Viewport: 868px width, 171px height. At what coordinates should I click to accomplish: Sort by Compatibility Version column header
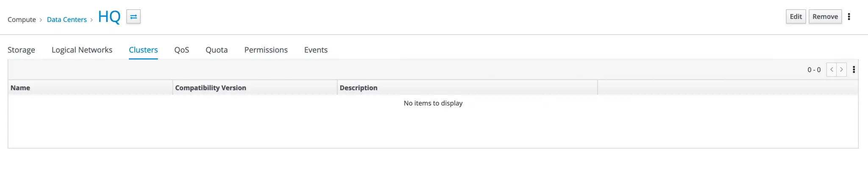click(x=210, y=88)
